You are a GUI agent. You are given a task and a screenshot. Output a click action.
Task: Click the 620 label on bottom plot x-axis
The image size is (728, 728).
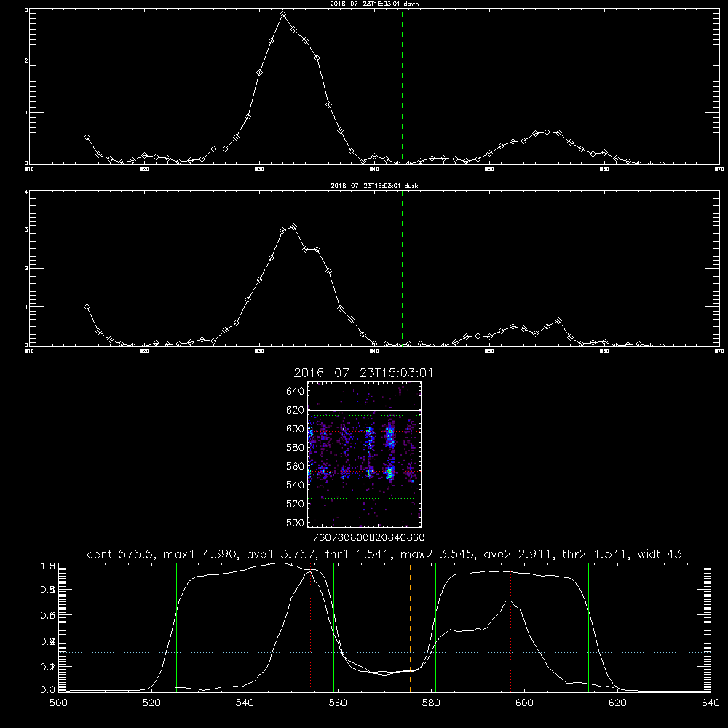617,703
